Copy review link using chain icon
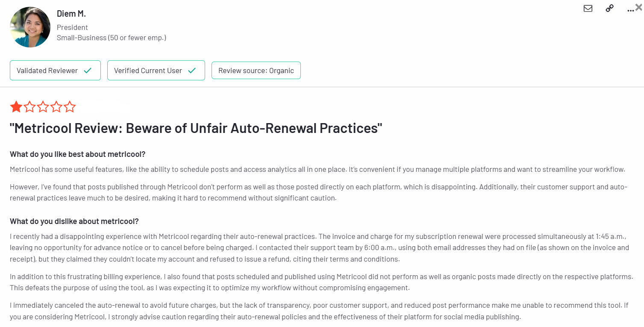644x327 pixels. coord(610,9)
